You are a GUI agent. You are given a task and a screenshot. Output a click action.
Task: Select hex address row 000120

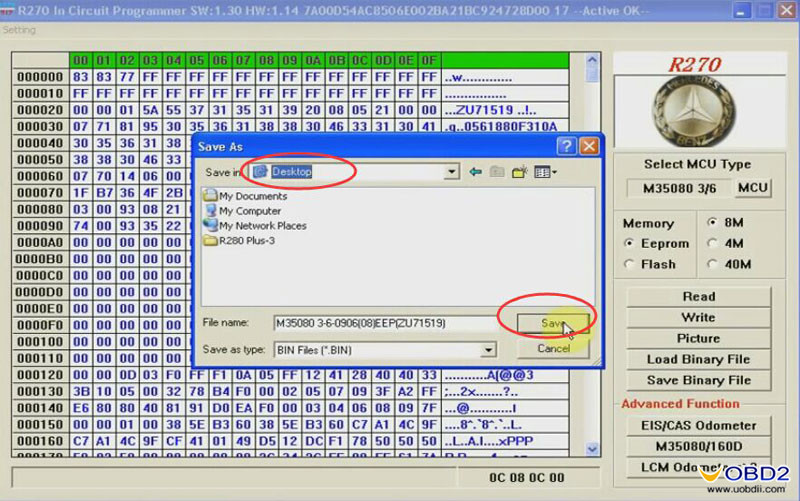(40, 375)
